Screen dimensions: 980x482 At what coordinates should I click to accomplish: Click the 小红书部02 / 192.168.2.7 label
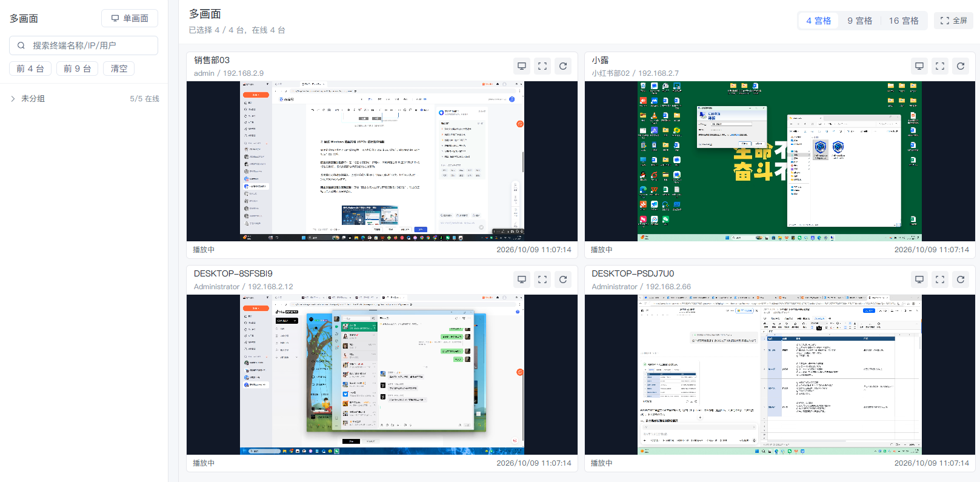click(635, 73)
